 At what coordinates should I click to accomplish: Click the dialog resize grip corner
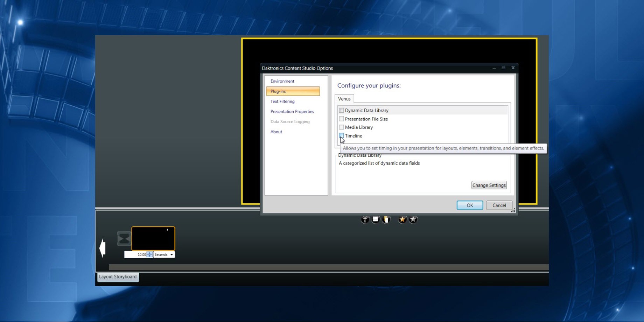[x=513, y=210]
